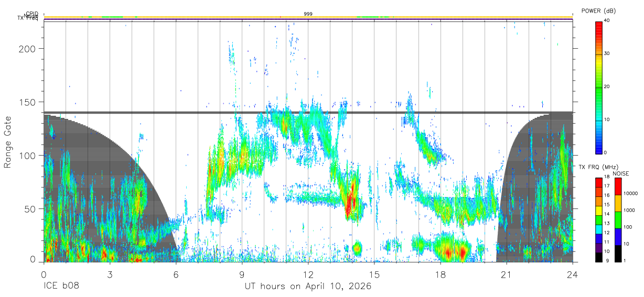Click the 16 label on TX FRQ scale

coord(607,195)
